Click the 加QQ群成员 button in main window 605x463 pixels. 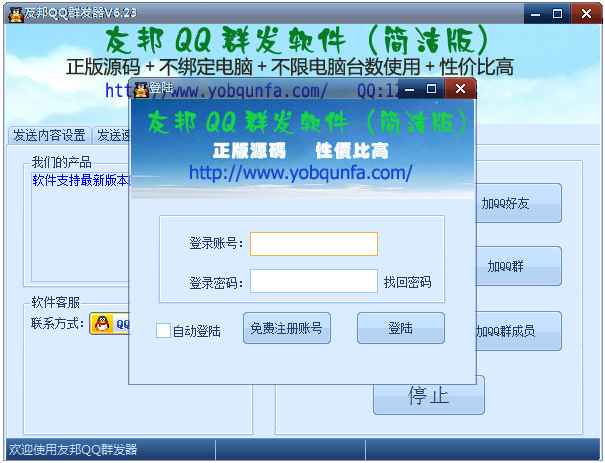click(x=518, y=331)
